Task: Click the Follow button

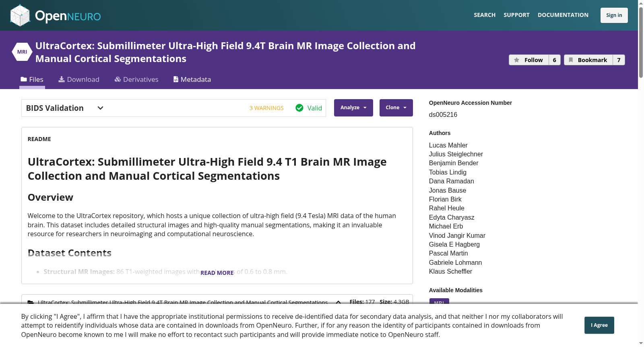Action: coord(529,60)
